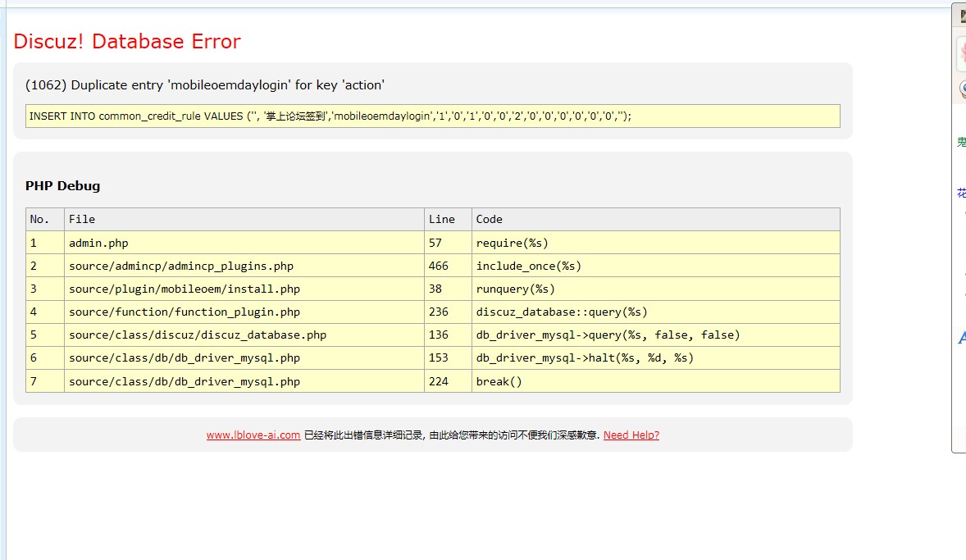Click line number 236 cell
The width and height of the screenshot is (966, 560).
tap(448, 312)
